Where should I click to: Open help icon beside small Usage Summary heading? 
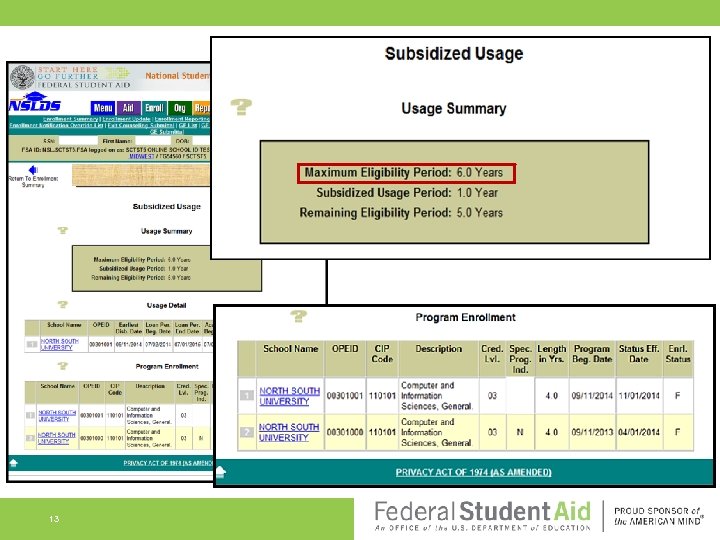(x=62, y=230)
